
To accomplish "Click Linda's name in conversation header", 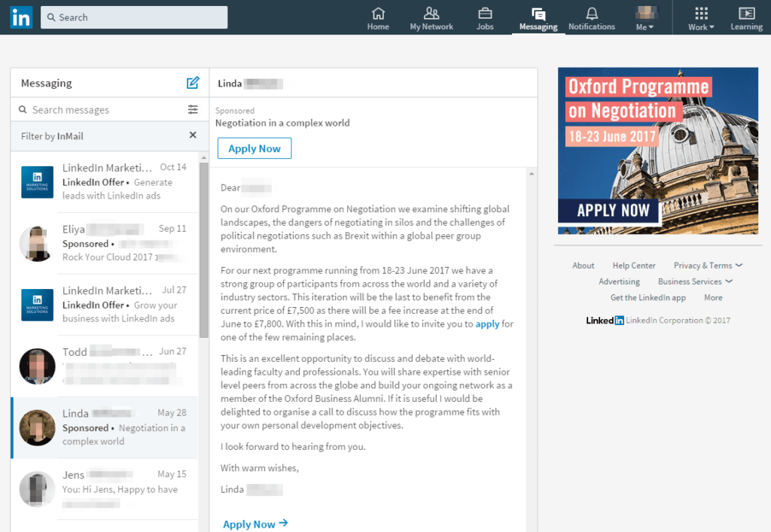I will (x=250, y=84).
